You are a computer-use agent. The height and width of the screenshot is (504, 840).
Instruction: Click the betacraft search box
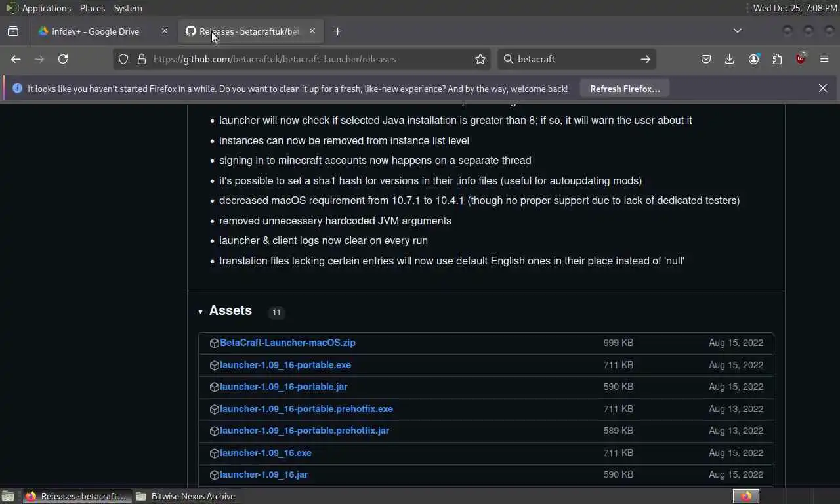tap(576, 59)
